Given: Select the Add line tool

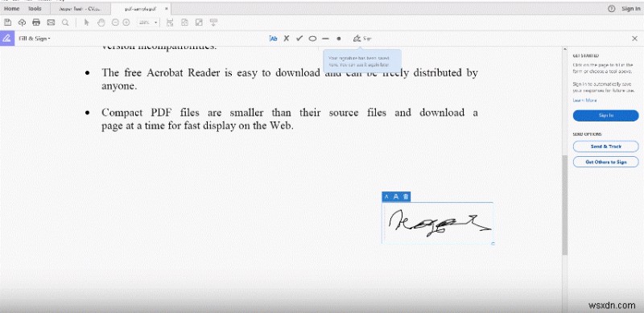Looking at the screenshot, I should [326, 39].
